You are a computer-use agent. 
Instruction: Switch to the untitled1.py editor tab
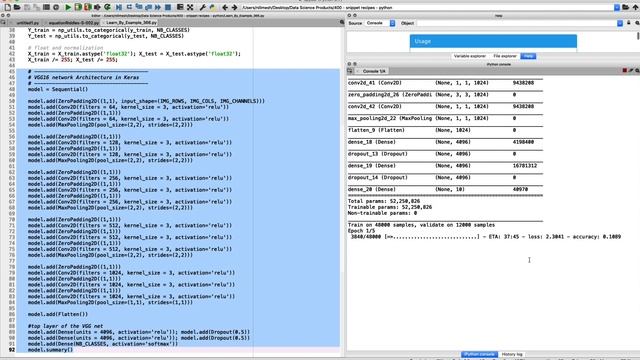tap(27, 23)
